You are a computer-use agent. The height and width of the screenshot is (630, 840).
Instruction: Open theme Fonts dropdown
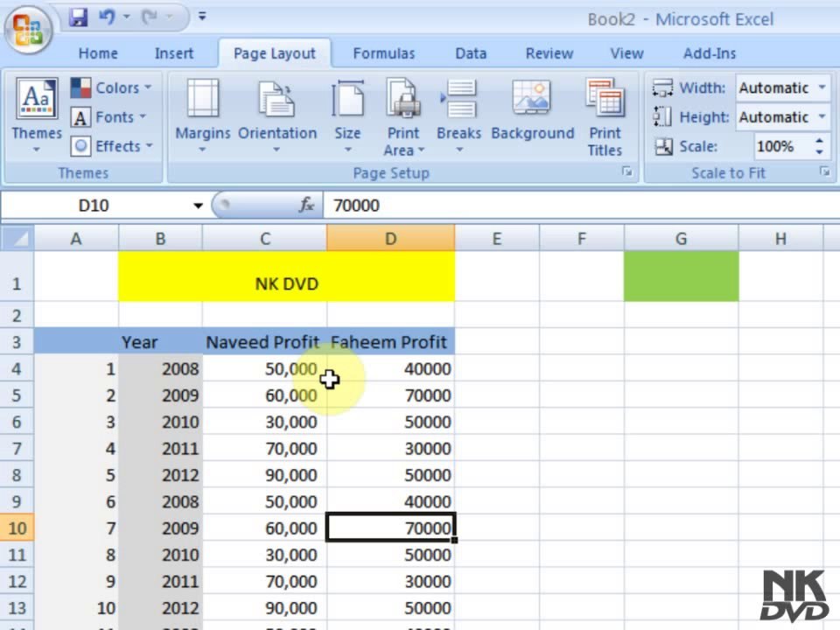click(109, 116)
